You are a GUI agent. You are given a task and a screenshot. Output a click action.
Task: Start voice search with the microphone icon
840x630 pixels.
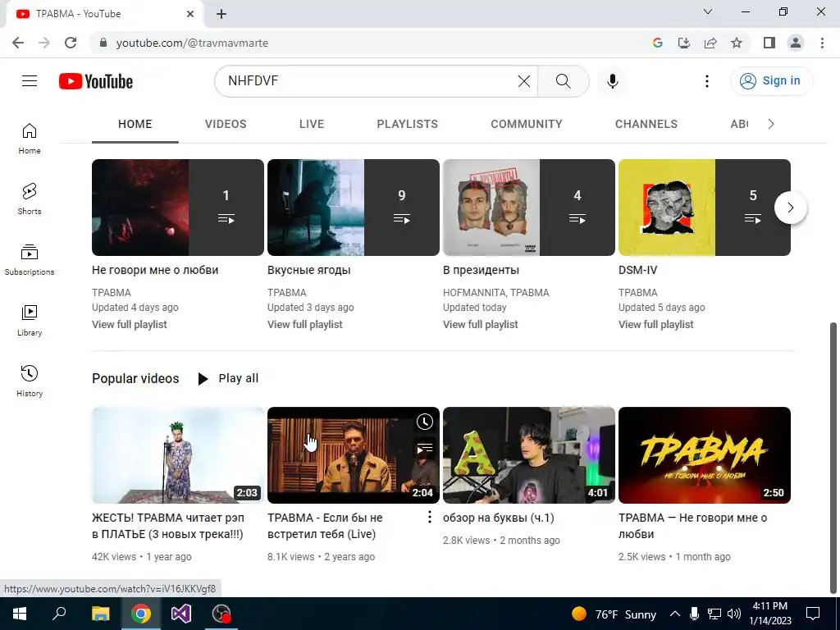tap(612, 81)
